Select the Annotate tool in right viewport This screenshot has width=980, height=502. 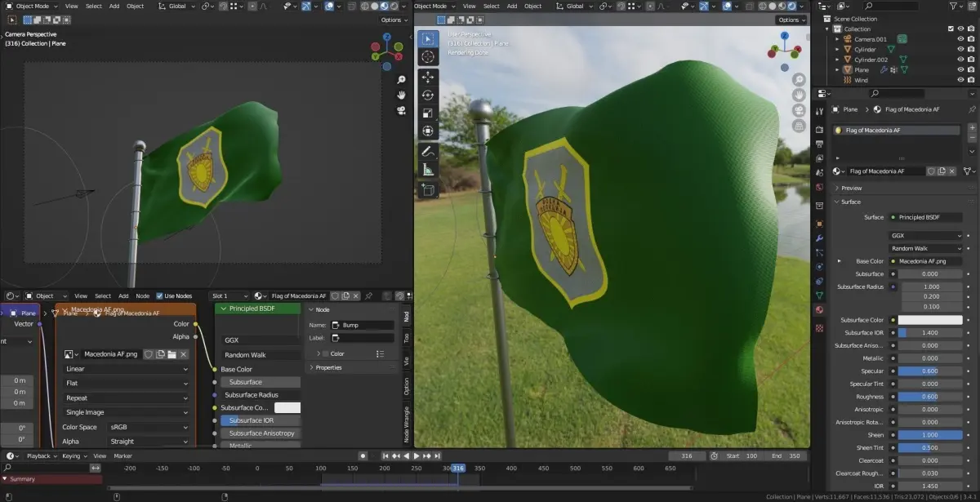pyautogui.click(x=428, y=152)
